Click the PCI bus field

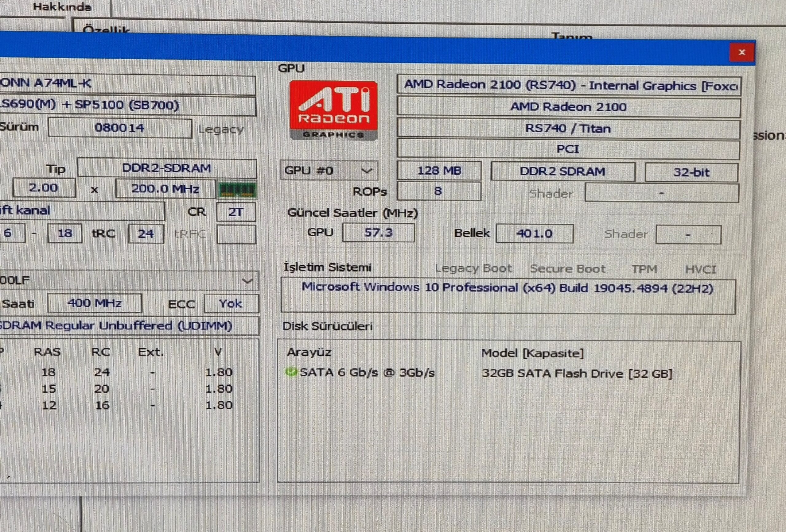tap(568, 149)
